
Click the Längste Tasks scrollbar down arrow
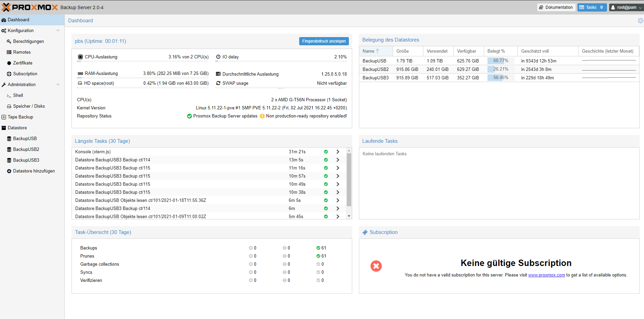pos(349,216)
